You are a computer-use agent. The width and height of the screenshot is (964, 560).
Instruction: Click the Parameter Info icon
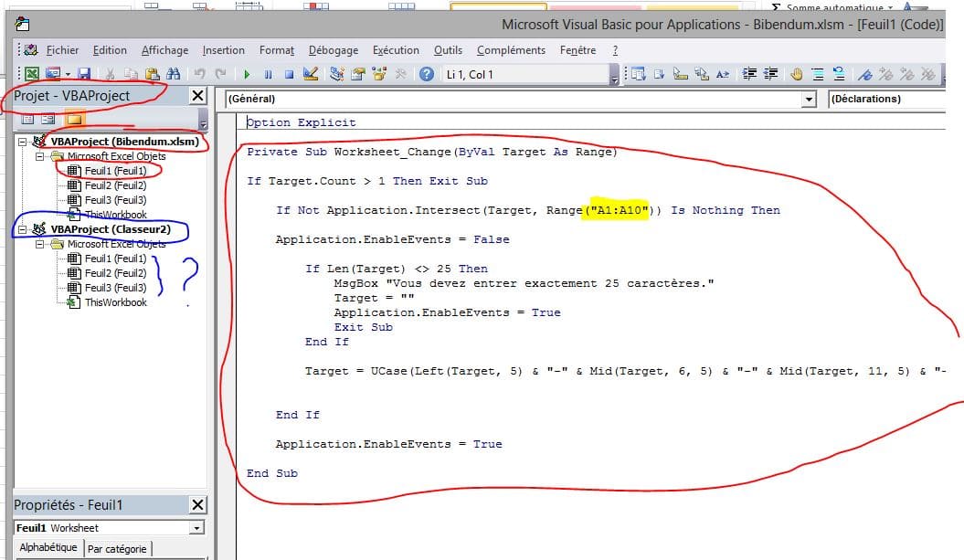click(x=702, y=74)
